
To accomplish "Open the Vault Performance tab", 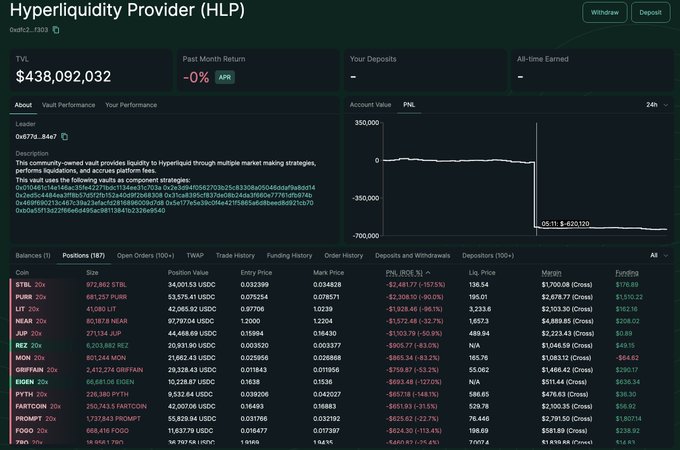I will tap(69, 105).
